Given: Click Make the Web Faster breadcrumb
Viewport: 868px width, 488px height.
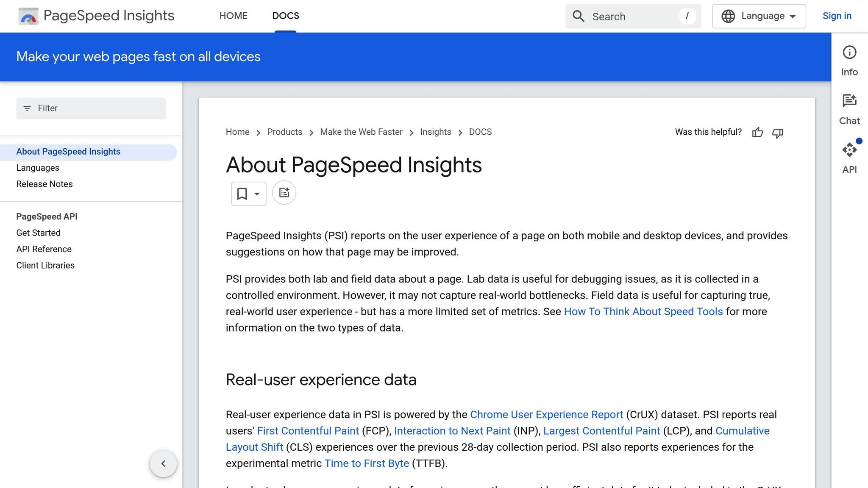Looking at the screenshot, I should coord(361,132).
